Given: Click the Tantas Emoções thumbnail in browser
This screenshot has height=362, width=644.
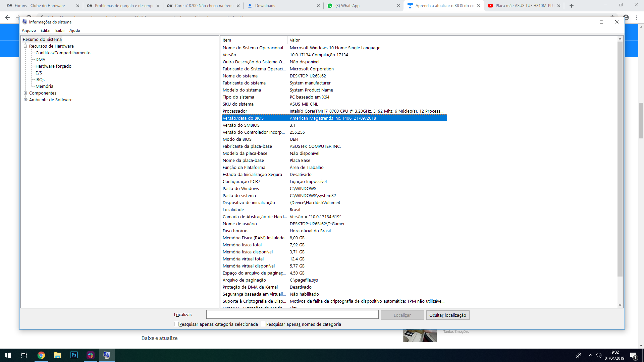Looking at the screenshot, I should pyautogui.click(x=420, y=336).
